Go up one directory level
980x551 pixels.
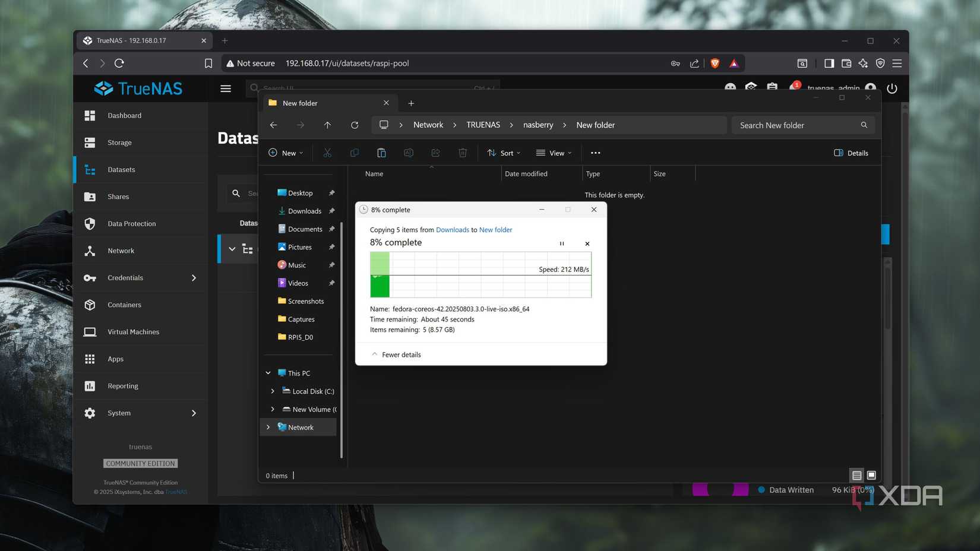pyautogui.click(x=327, y=125)
